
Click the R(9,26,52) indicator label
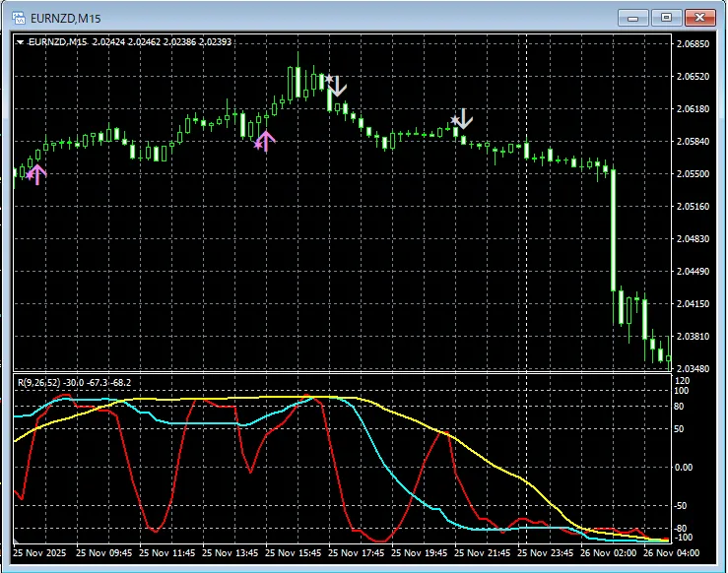(x=39, y=382)
